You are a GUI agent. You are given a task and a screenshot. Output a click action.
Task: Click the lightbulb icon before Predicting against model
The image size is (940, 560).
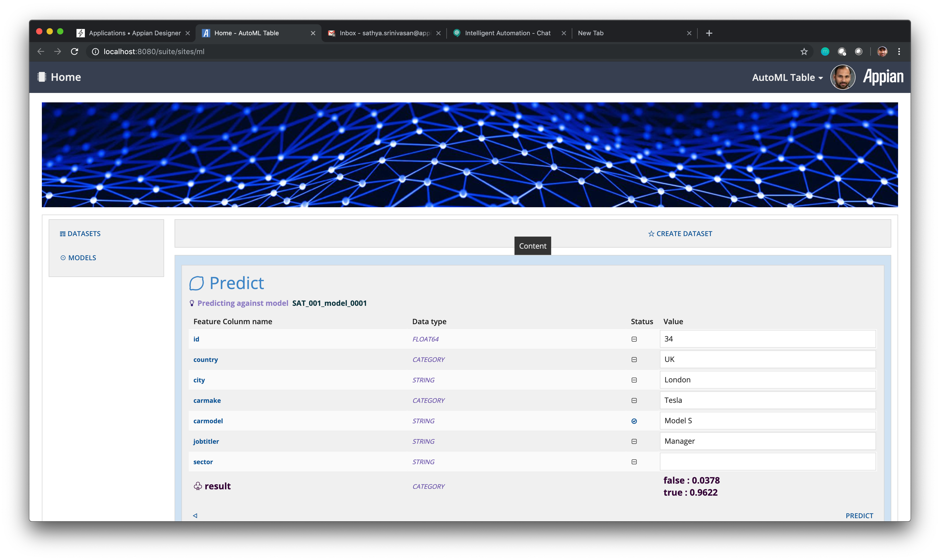[x=192, y=303]
